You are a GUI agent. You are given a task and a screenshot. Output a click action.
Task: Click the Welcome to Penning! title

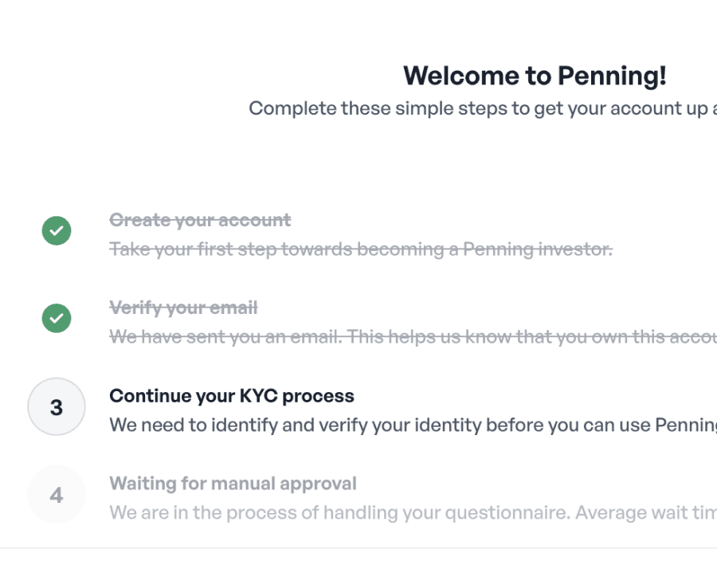(535, 76)
